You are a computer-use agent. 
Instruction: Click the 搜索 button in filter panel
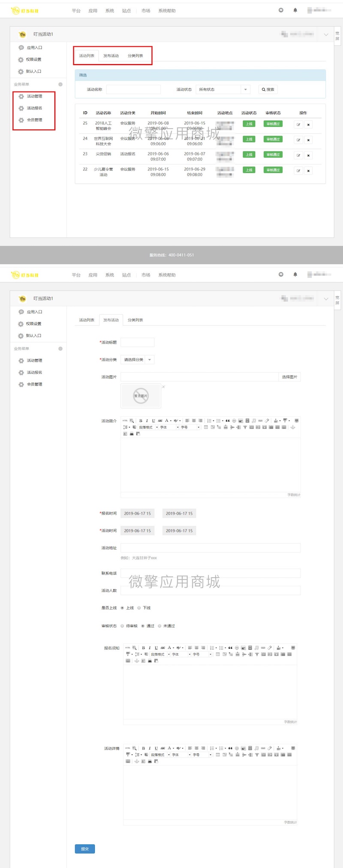click(x=268, y=89)
